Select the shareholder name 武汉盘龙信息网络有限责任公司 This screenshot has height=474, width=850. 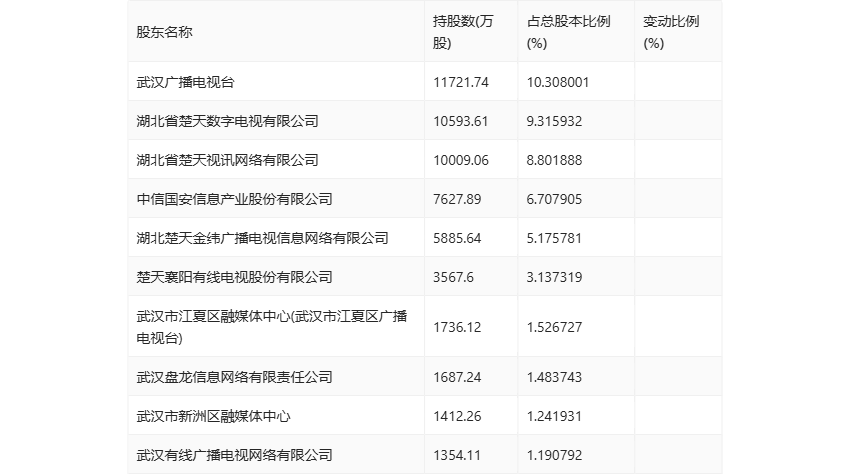point(234,377)
